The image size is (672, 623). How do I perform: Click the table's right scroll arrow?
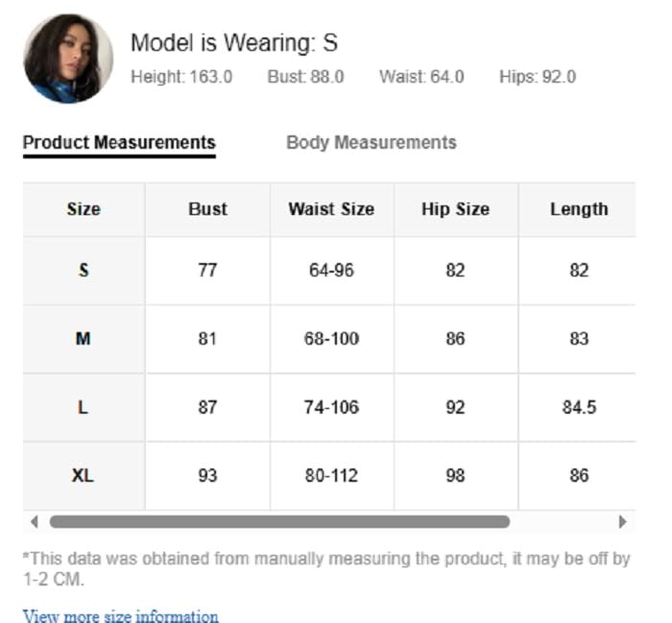click(622, 522)
